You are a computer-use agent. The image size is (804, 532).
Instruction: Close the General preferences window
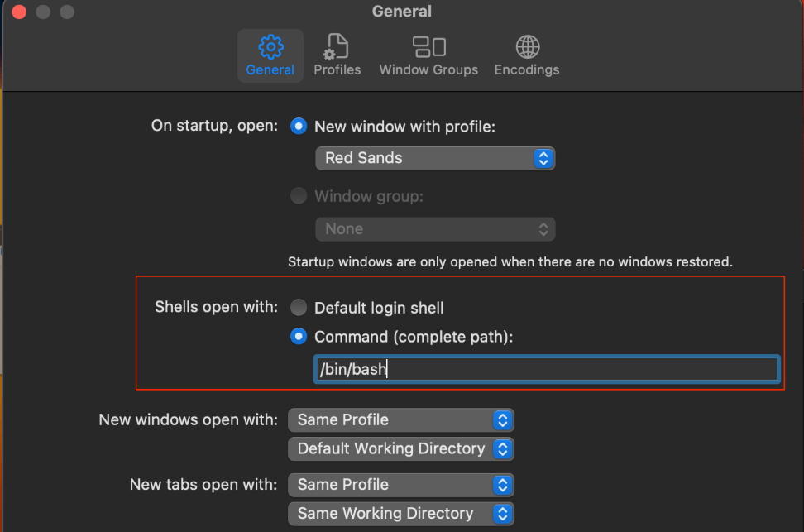tap(19, 12)
